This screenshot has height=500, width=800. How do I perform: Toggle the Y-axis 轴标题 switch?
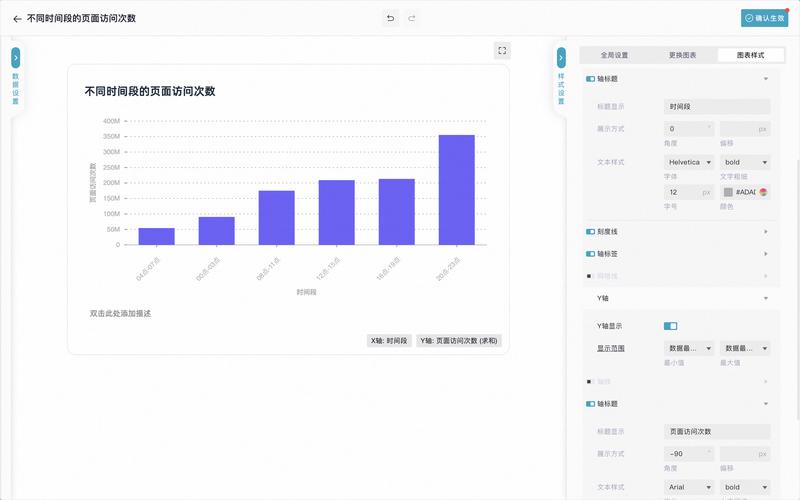tap(590, 404)
